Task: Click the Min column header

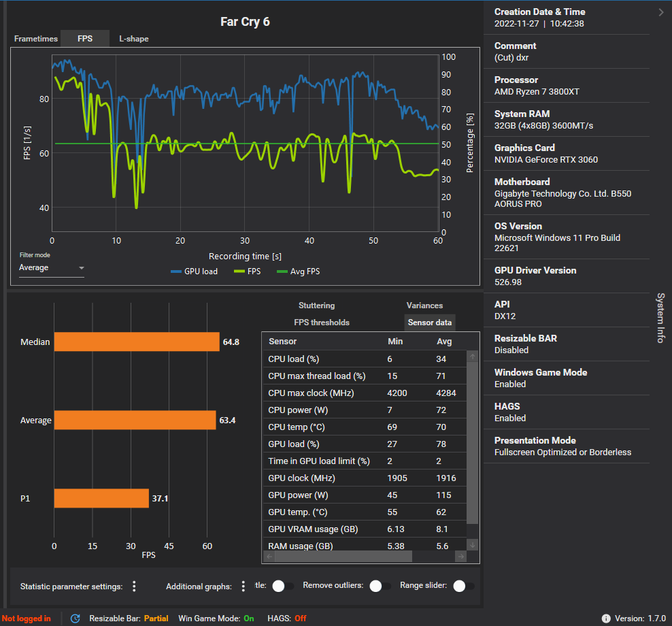Action: click(395, 342)
